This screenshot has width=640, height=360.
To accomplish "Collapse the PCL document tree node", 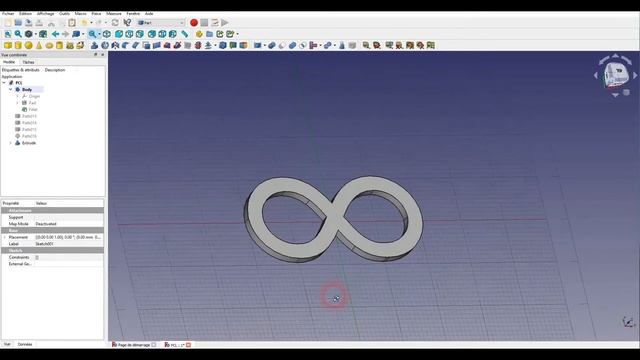I will 4,83.
